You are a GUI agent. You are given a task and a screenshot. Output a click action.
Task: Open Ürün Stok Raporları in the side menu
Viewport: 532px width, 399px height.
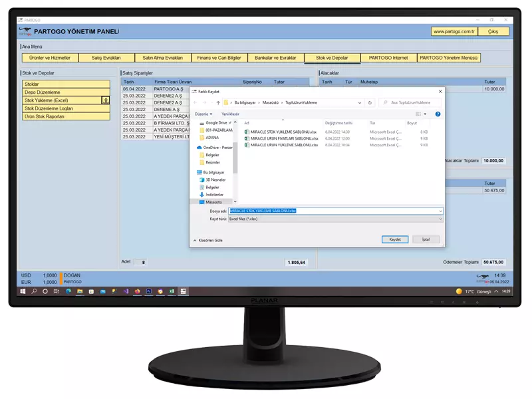point(66,116)
